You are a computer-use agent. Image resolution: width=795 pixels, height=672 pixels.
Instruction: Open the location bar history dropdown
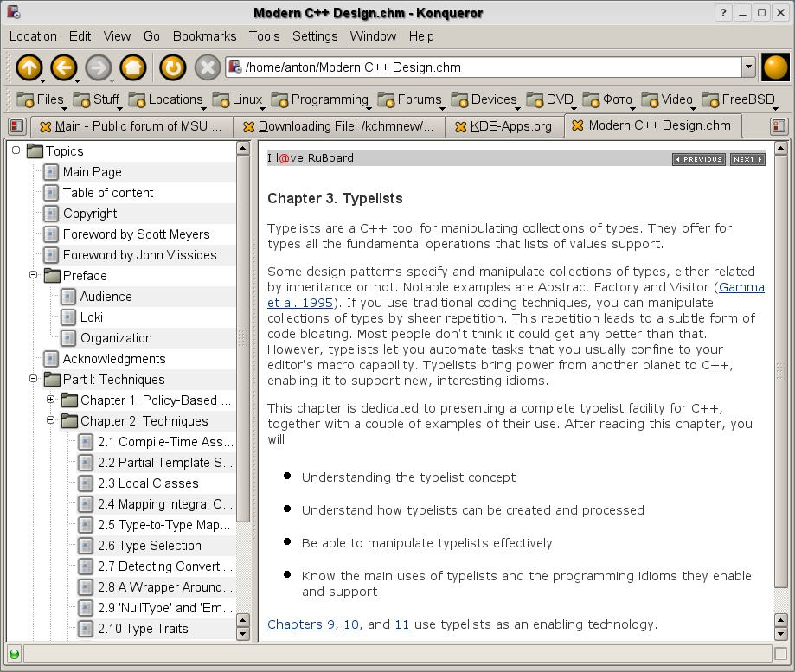pyautogui.click(x=748, y=67)
